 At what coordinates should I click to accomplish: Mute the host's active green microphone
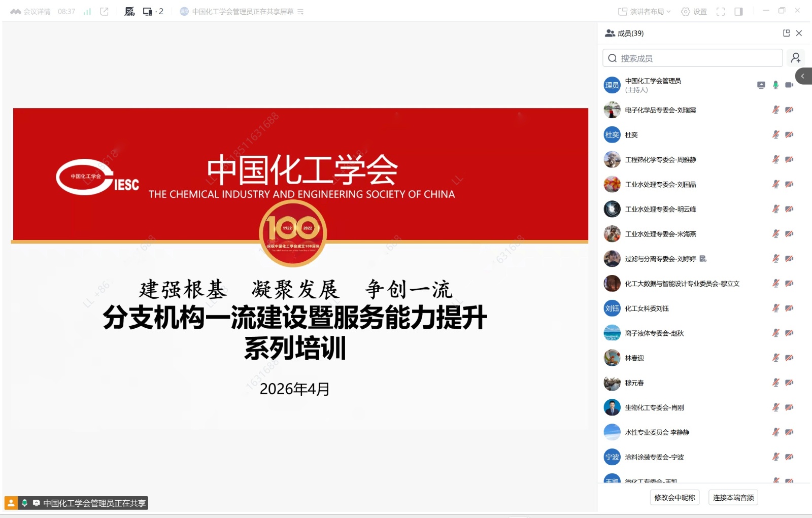(x=775, y=85)
